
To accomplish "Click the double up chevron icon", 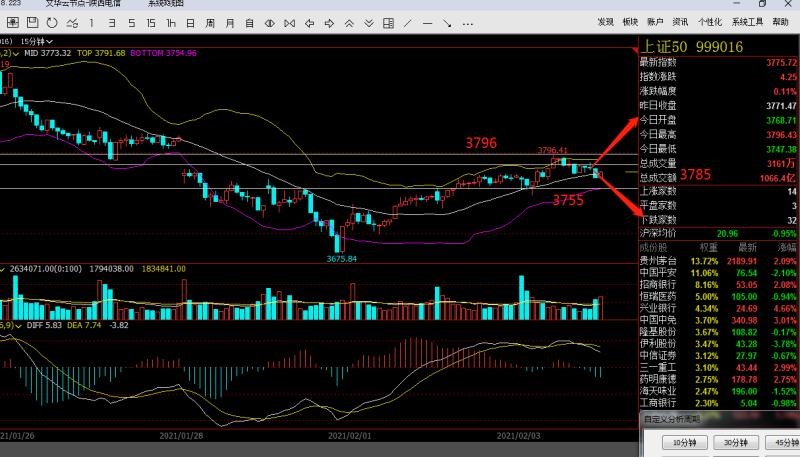I will [349, 23].
